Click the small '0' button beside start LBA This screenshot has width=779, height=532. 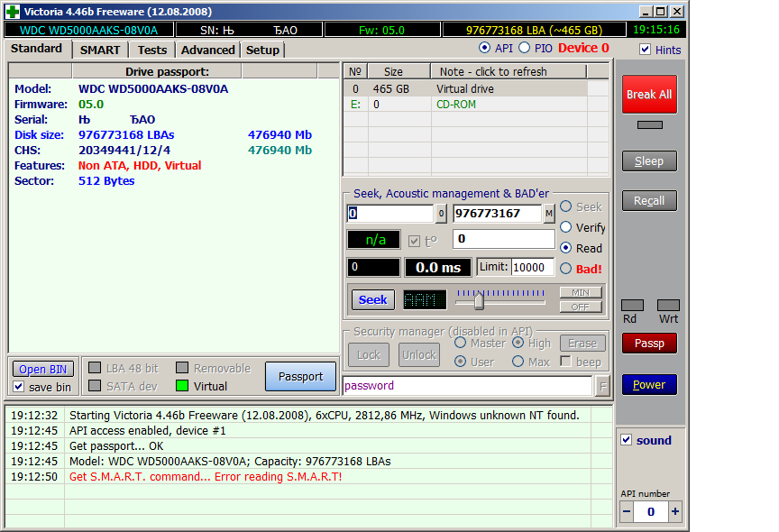(x=441, y=214)
